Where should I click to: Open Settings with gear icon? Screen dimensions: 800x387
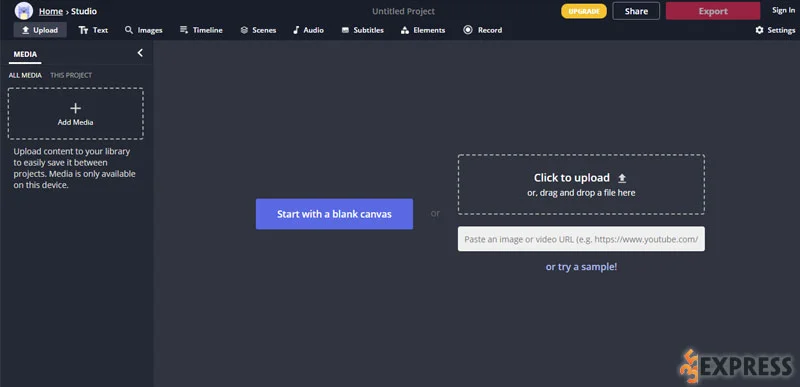[775, 30]
